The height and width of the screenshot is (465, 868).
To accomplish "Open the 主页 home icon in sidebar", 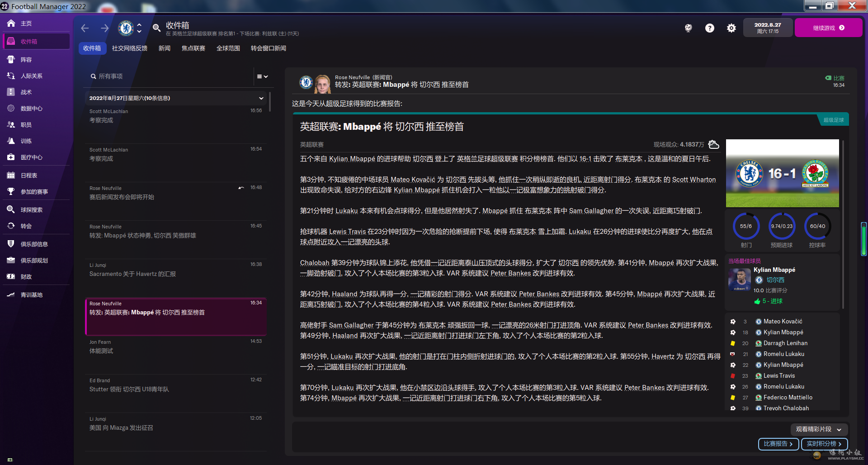I will (x=11, y=23).
